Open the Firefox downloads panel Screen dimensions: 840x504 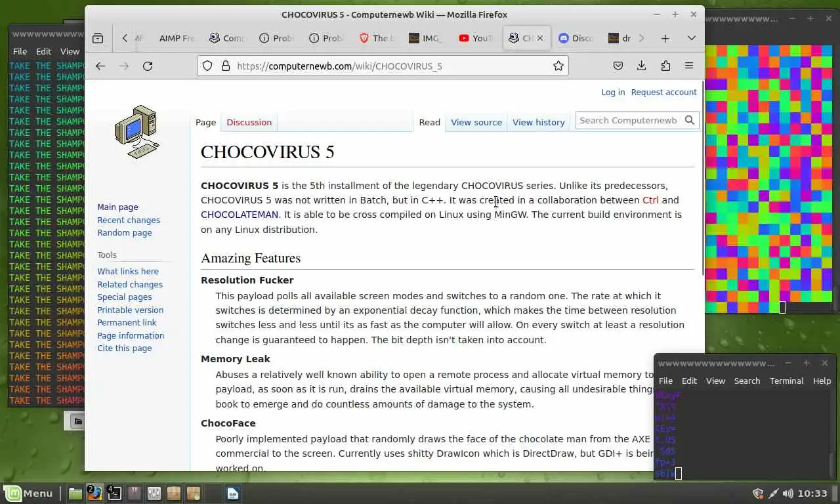641,66
